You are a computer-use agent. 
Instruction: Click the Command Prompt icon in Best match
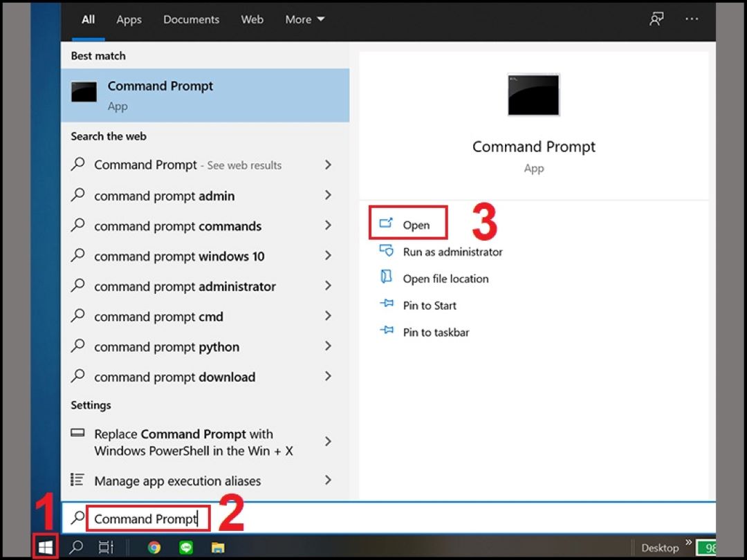coord(84,92)
